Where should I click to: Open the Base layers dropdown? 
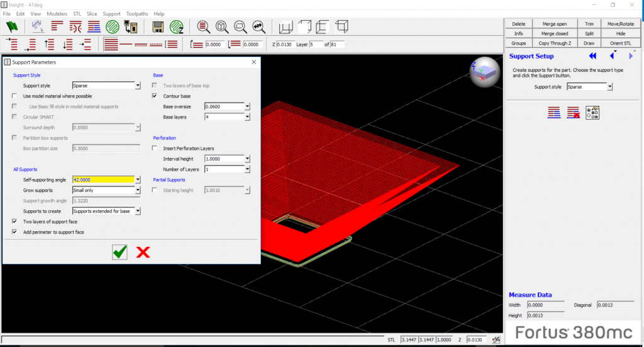click(x=248, y=117)
